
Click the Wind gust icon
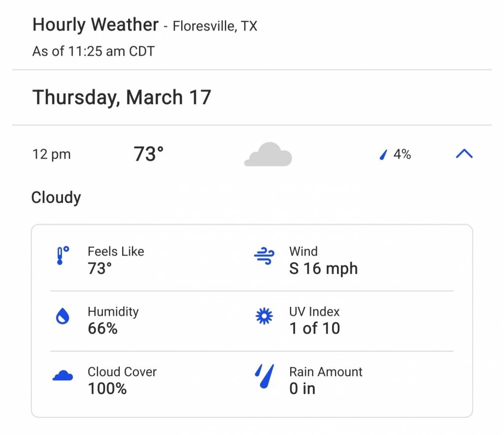[264, 256]
